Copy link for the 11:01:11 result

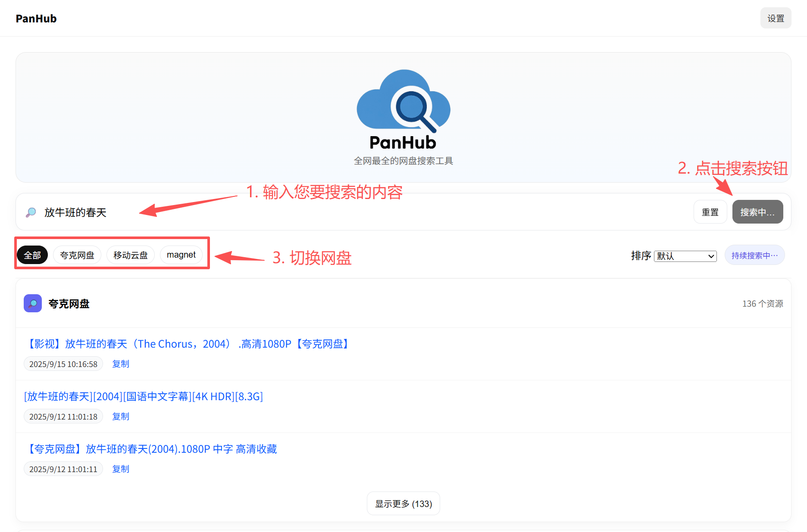[121, 469]
